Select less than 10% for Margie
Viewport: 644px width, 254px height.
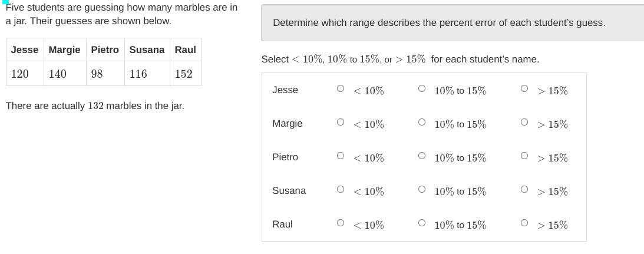[x=341, y=123]
